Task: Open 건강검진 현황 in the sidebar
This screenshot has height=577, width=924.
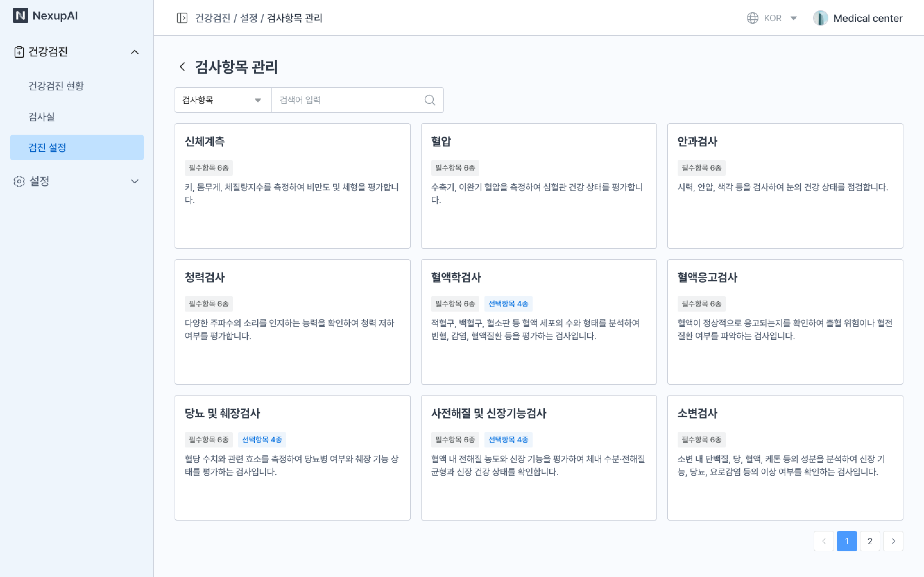Action: (56, 86)
